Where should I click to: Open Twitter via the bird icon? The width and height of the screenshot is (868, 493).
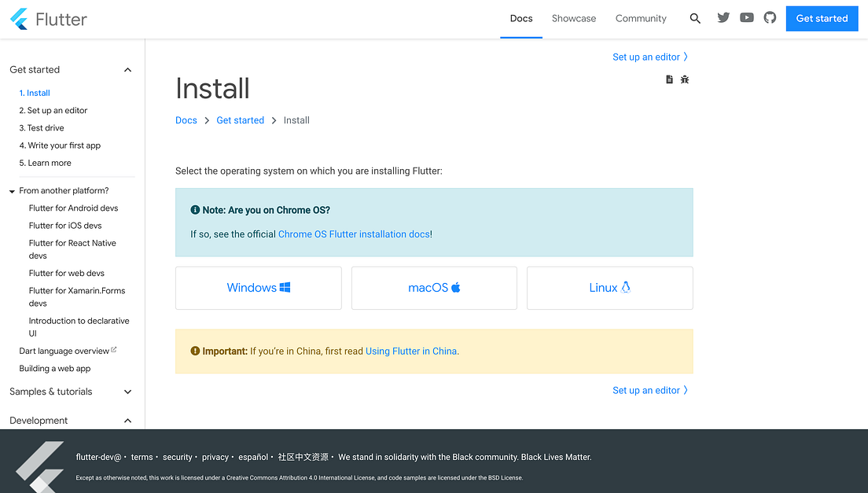click(723, 17)
